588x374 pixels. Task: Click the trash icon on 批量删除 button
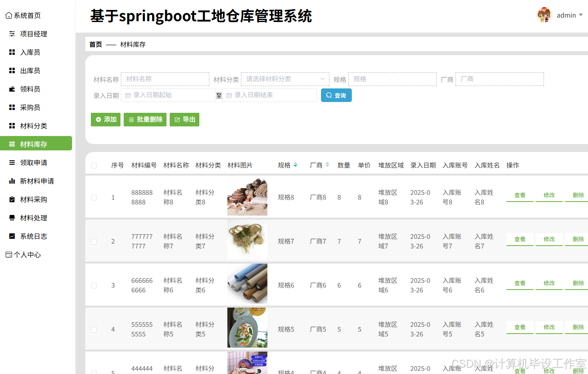131,120
